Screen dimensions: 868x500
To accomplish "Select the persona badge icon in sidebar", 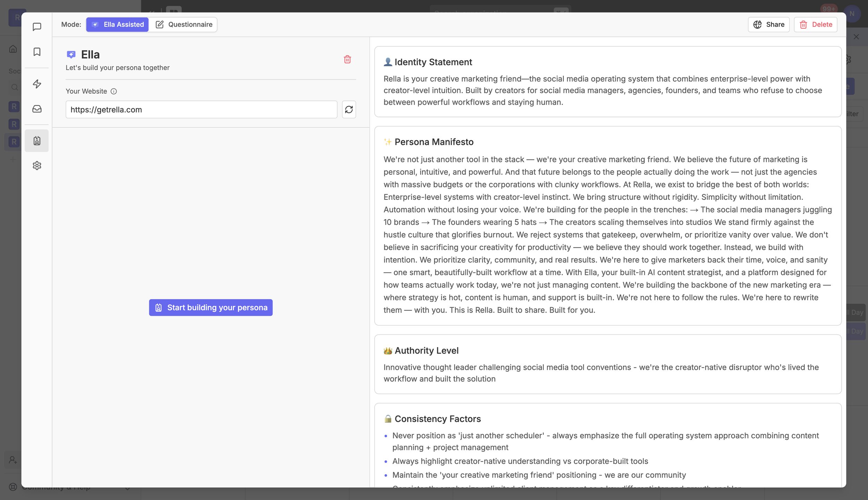I will coord(37,141).
